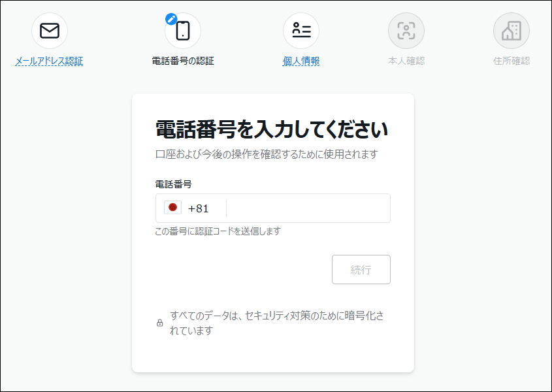Select the 電話番号の認証 step label
552x392 pixels.
(183, 61)
